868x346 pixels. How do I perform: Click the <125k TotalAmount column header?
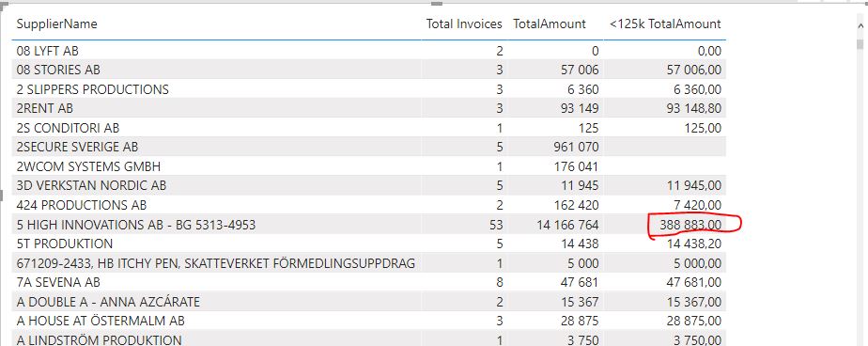665,24
